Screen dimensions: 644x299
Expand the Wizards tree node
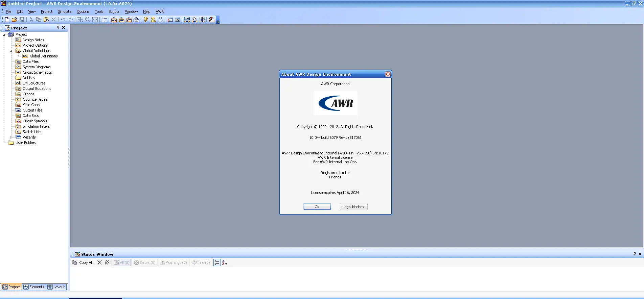tap(11, 137)
